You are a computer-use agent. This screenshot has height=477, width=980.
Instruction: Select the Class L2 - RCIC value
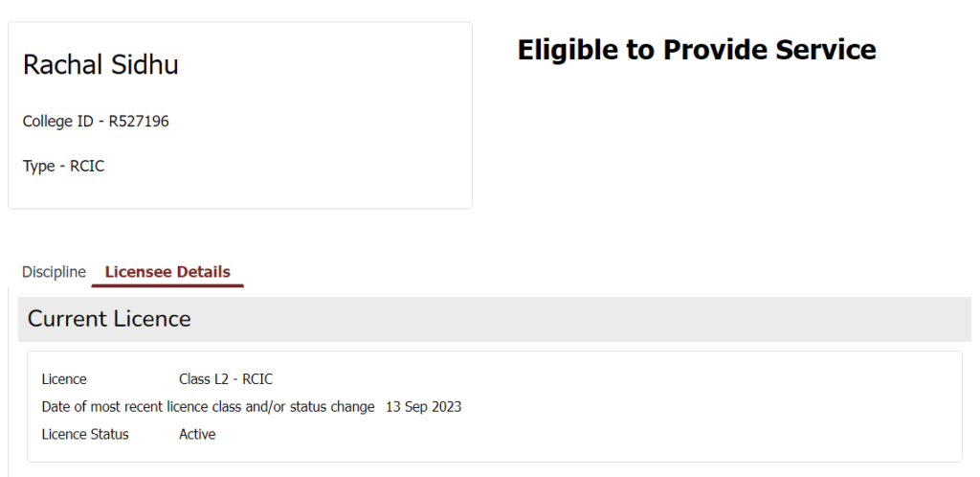tap(226, 379)
